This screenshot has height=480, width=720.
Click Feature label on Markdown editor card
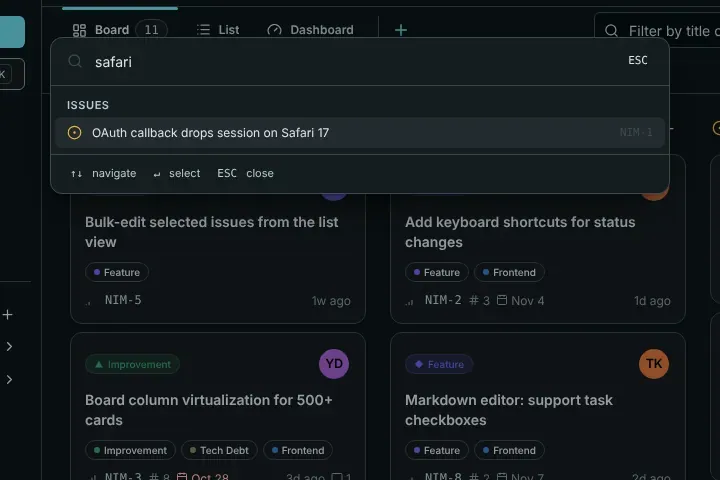coord(437,450)
